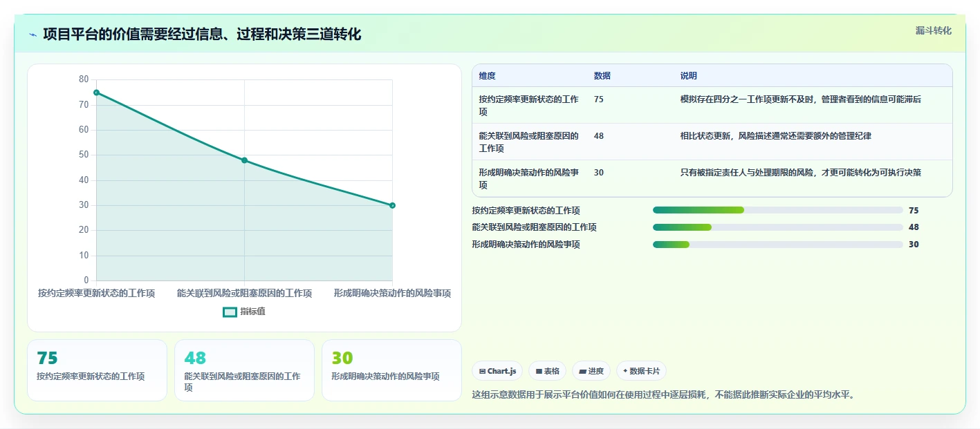Click the progress bar valued 48

click(778, 227)
